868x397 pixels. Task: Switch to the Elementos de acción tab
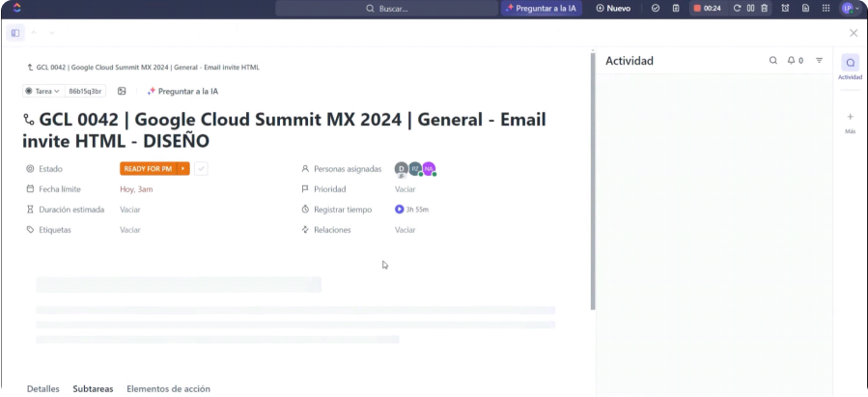click(x=168, y=388)
